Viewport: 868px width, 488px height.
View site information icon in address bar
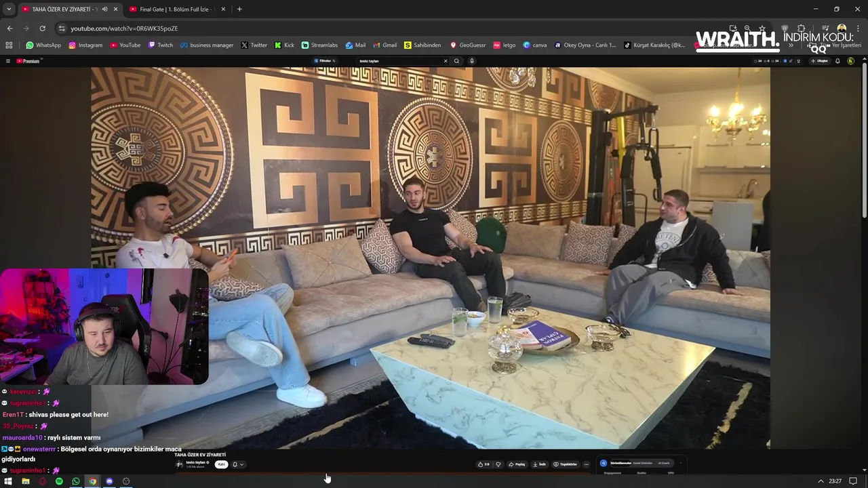(x=62, y=28)
